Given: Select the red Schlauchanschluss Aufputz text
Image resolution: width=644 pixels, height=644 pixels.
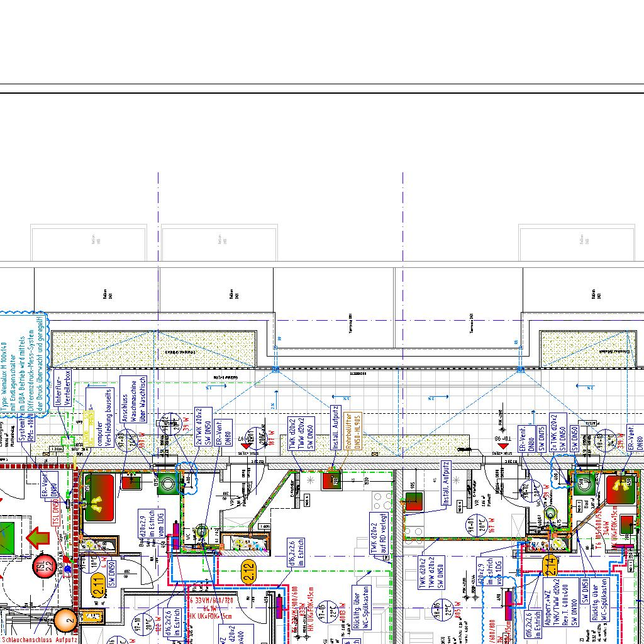Looking at the screenshot, I should tap(38, 640).
